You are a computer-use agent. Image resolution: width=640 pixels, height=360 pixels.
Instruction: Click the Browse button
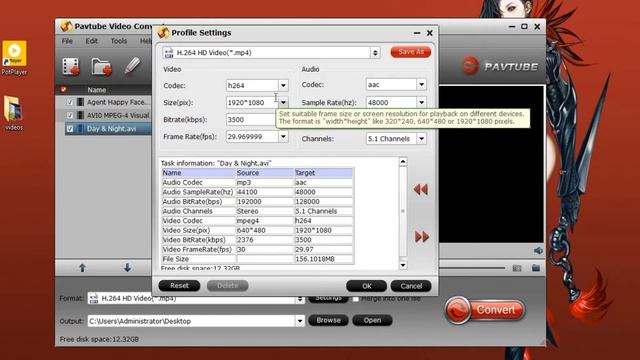pyautogui.click(x=328, y=320)
